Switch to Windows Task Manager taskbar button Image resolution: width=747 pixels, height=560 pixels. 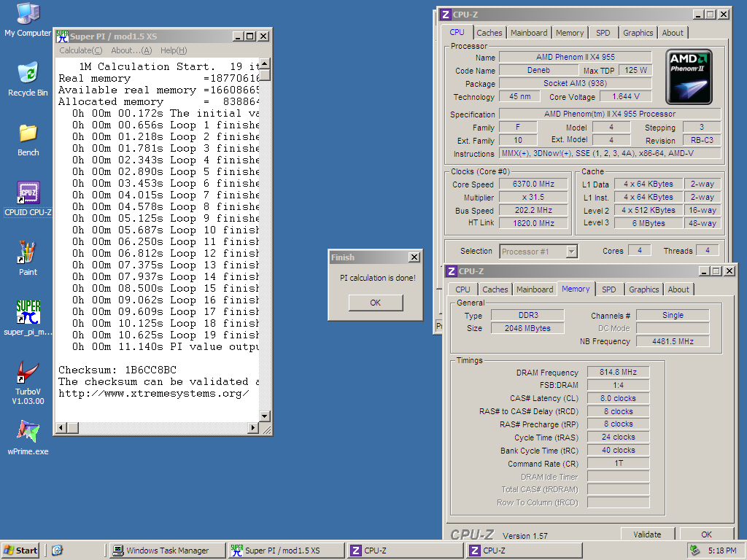pyautogui.click(x=167, y=551)
